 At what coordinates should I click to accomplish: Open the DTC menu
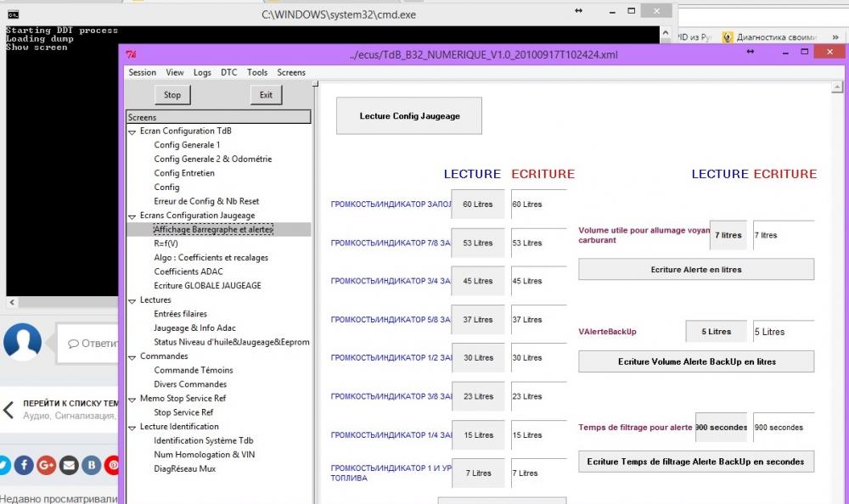(229, 72)
